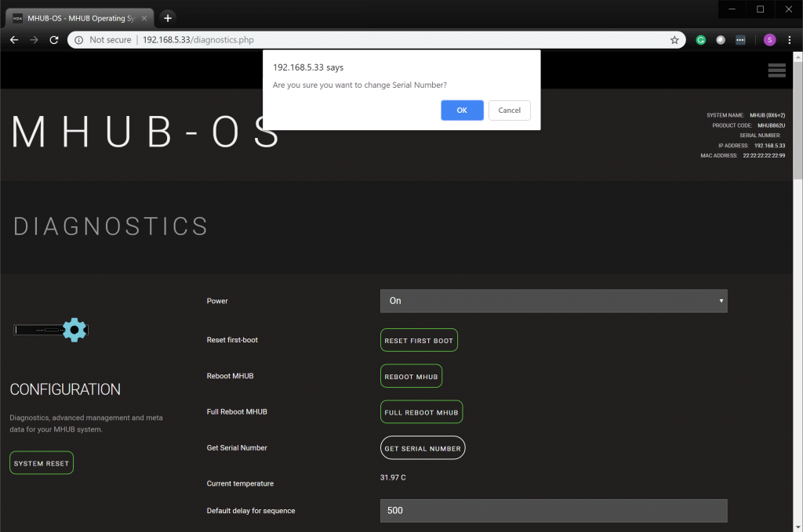Open the purple S profile avatar
Image resolution: width=803 pixels, height=532 pixels.
click(769, 40)
